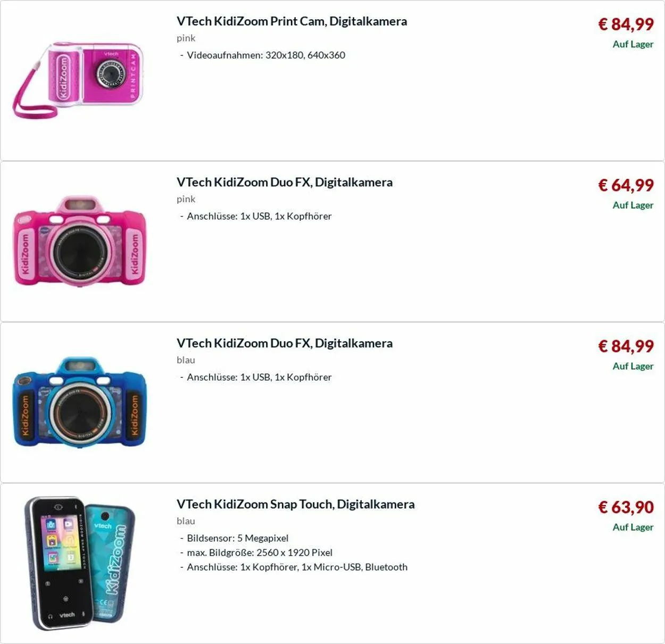The height and width of the screenshot is (644, 665).
Task: Click Auf Lager under Print Cam price
Action: (x=633, y=44)
